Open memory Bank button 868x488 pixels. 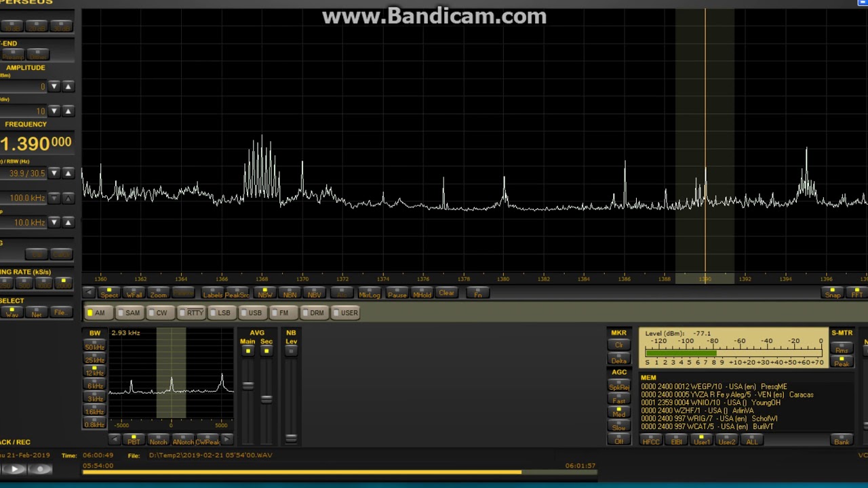click(x=842, y=441)
